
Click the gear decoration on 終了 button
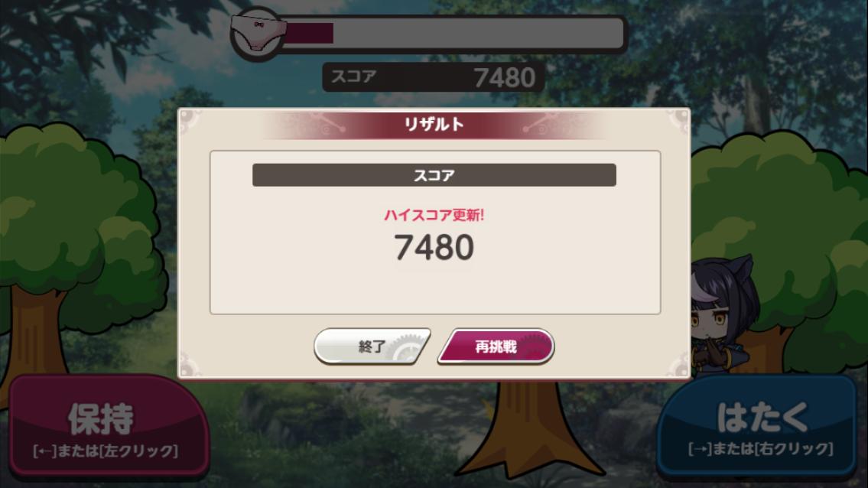407,349
